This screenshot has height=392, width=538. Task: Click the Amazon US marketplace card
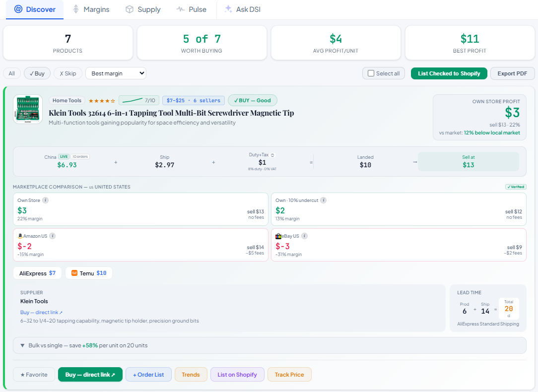point(140,245)
